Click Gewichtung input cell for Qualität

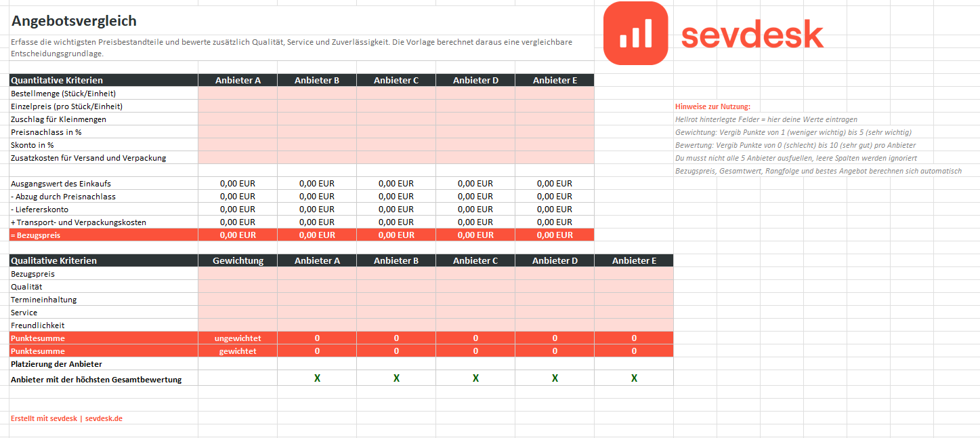coord(238,286)
